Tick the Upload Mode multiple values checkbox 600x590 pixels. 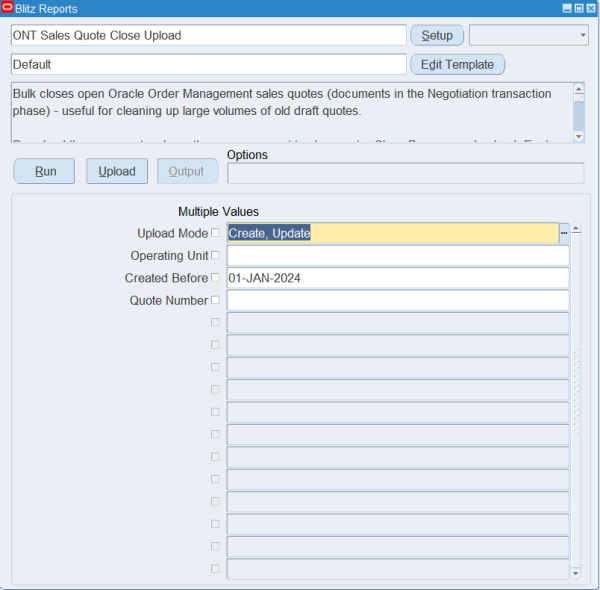click(x=215, y=233)
